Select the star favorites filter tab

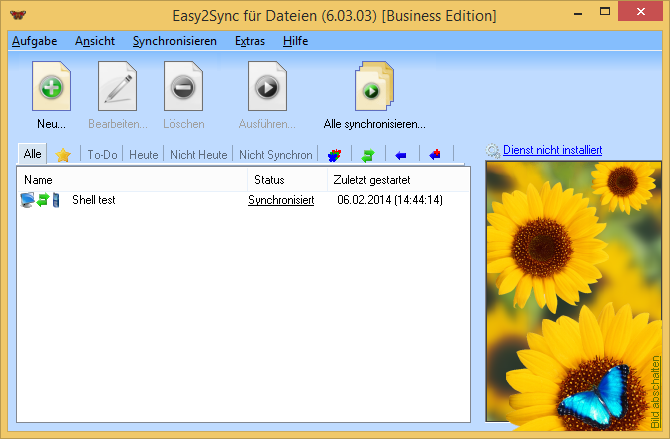click(63, 155)
